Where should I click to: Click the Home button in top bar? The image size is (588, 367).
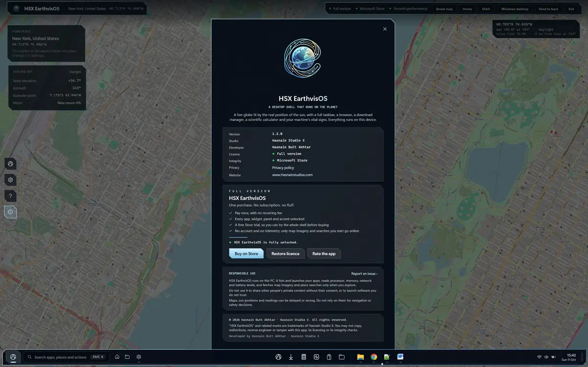(x=467, y=9)
